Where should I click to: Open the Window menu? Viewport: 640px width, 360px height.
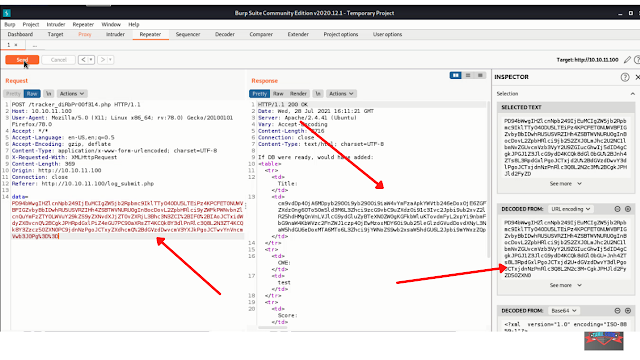point(111,24)
